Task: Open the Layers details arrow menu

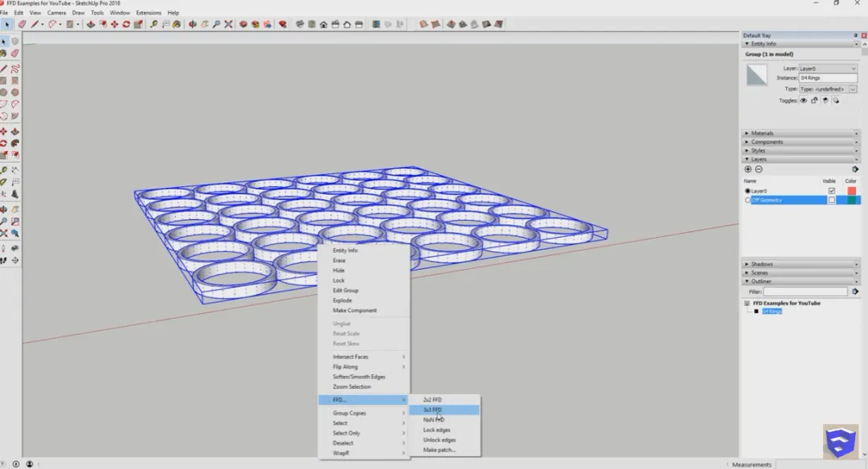Action: pos(854,169)
